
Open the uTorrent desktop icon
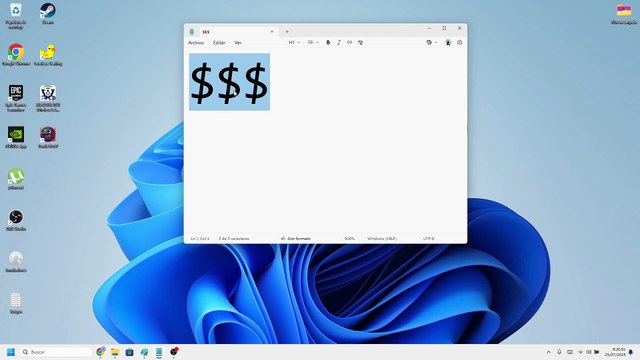16,179
